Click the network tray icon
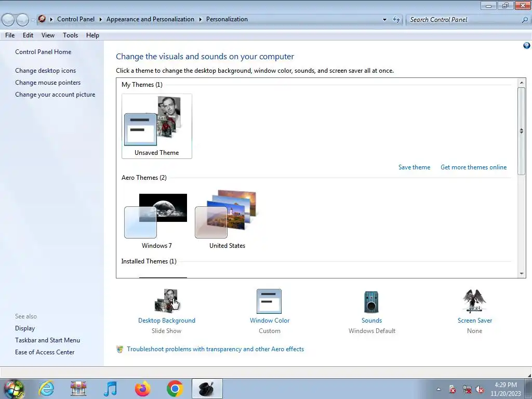532x399 pixels. pos(467,390)
